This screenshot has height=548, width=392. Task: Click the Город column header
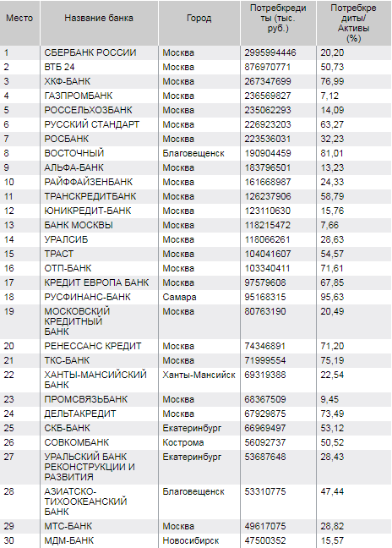[199, 18]
